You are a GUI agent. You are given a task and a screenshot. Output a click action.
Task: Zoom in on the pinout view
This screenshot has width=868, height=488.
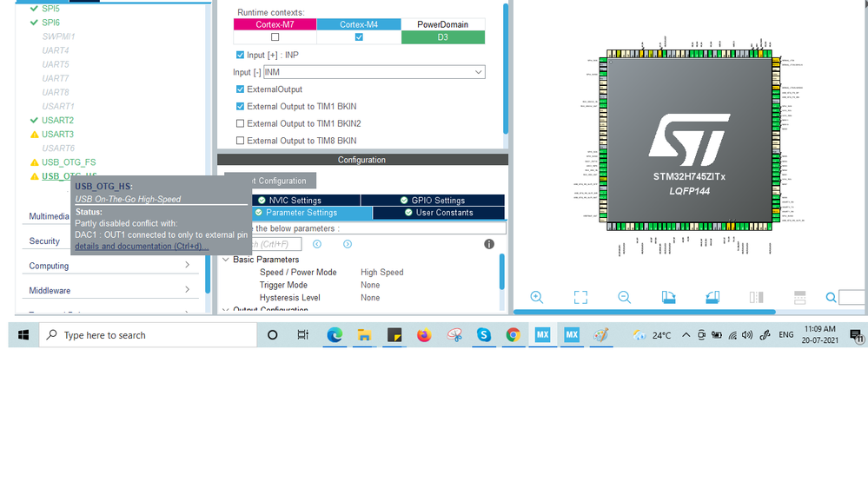click(536, 297)
